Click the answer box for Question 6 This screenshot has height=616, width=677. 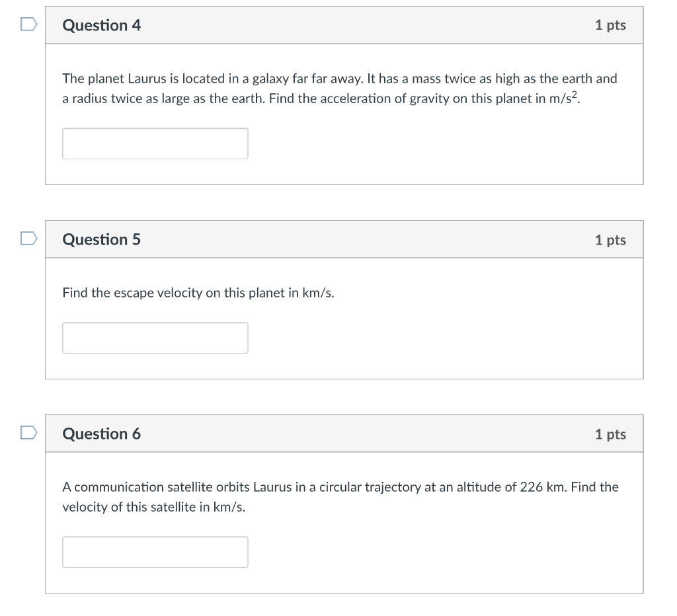click(155, 551)
